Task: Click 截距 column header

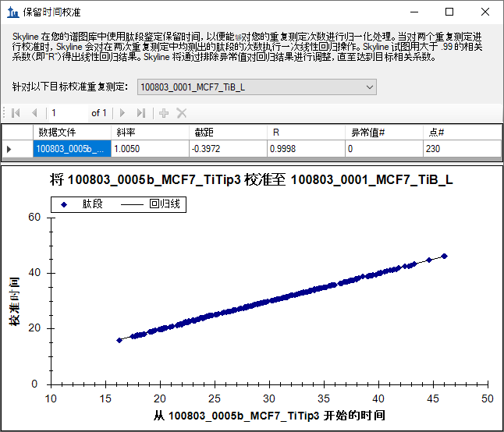Action: (x=228, y=133)
